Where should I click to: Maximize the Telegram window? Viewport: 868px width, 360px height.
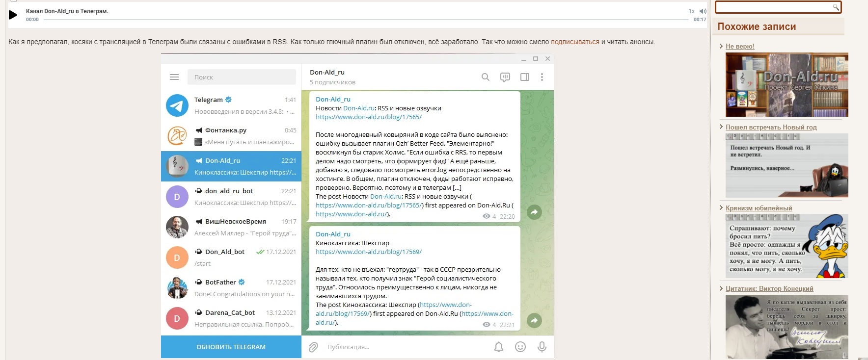(536, 59)
